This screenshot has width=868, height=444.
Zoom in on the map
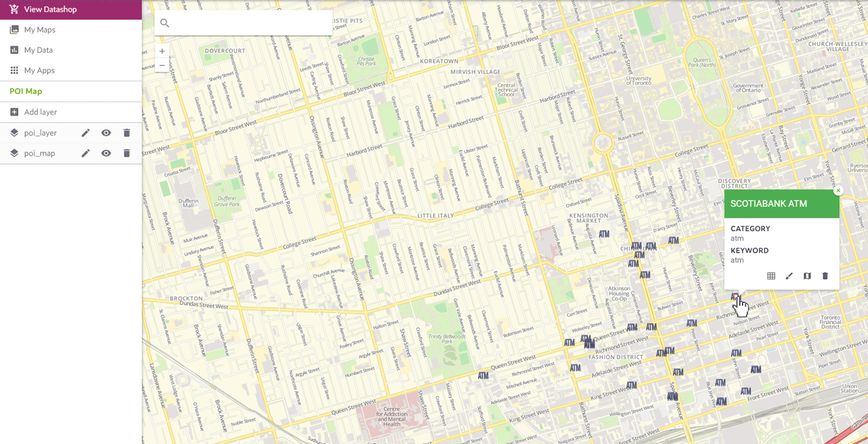click(162, 51)
